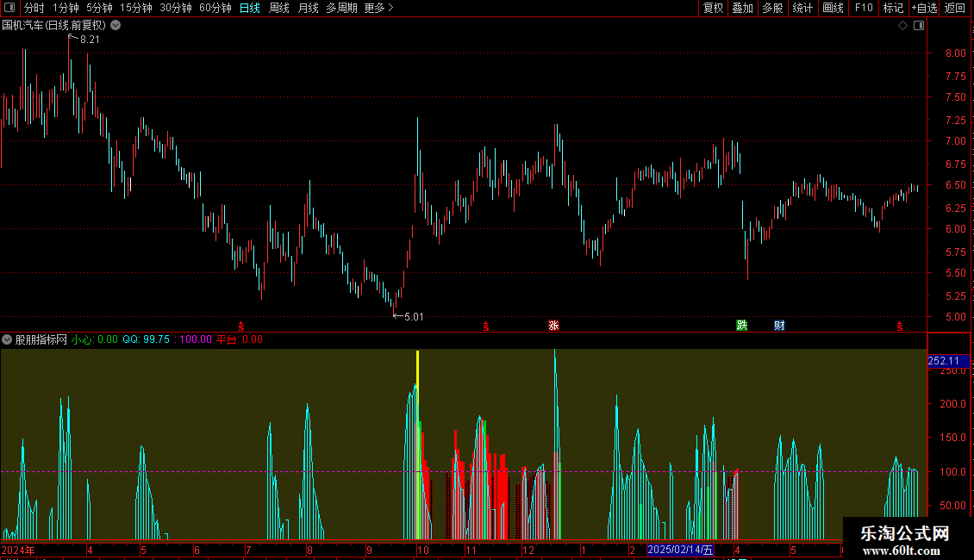Select the 5分钟 period
Image resolution: width=974 pixels, height=560 pixels.
99,8
